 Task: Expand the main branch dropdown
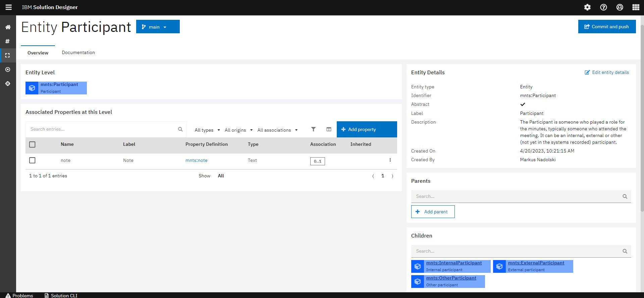(158, 27)
